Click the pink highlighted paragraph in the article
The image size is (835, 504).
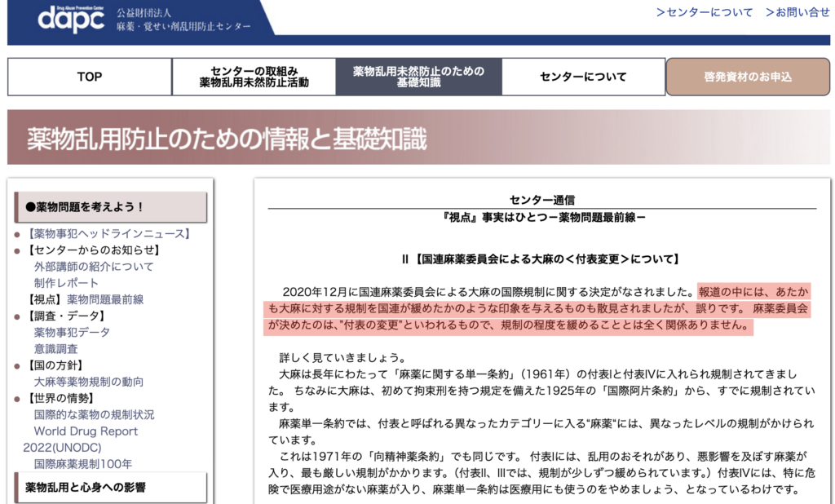pos(538,308)
